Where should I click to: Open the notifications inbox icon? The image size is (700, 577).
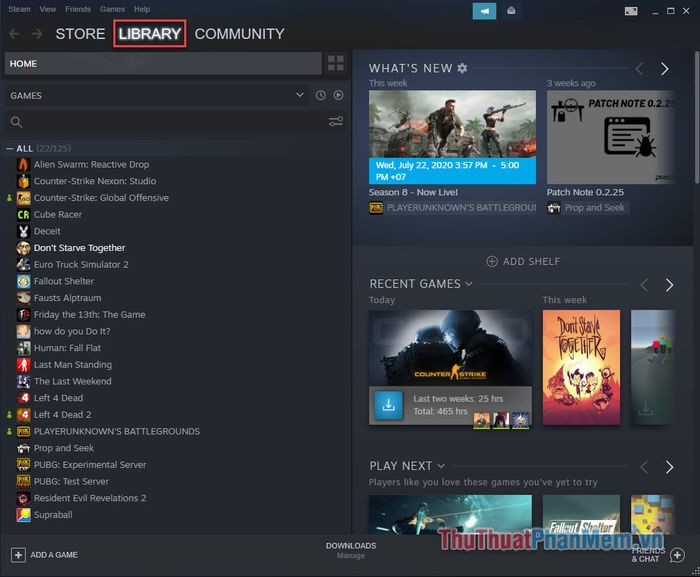point(511,11)
